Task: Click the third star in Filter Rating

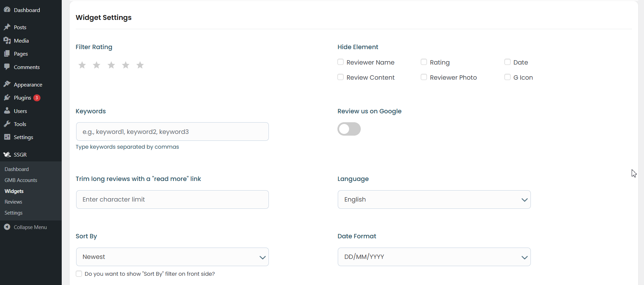Action: coord(111,65)
